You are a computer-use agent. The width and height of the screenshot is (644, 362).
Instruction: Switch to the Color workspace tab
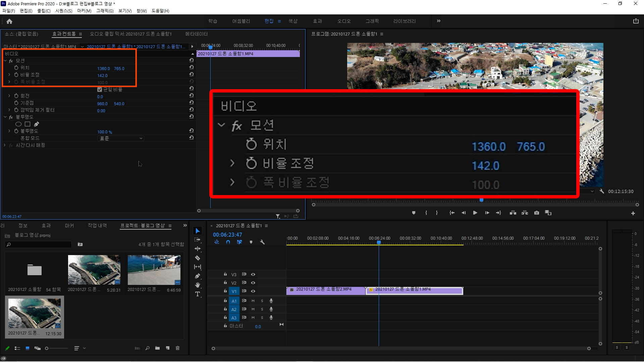293,21
